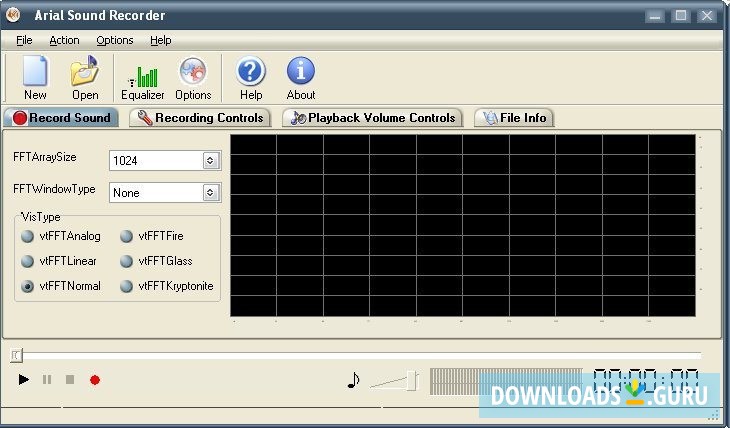Screen dimensions: 730x428
Task: Open the File menu
Action: (x=24, y=41)
